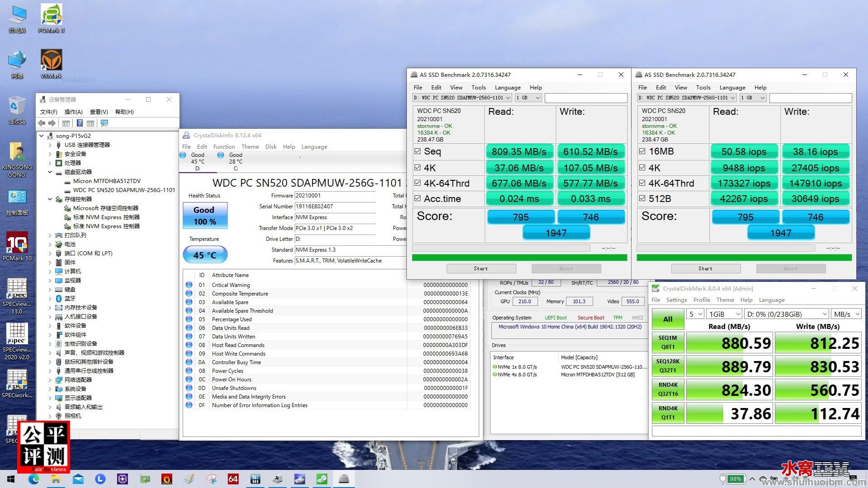Viewport: 868px width, 488px height.
Task: Open Mail app from taskbar
Action: [78, 479]
